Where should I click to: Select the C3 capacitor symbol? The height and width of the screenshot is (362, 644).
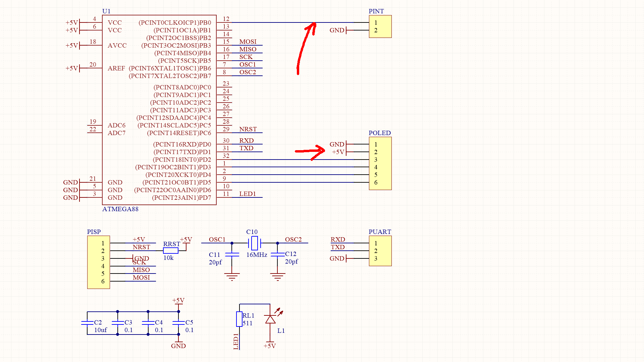click(x=118, y=323)
